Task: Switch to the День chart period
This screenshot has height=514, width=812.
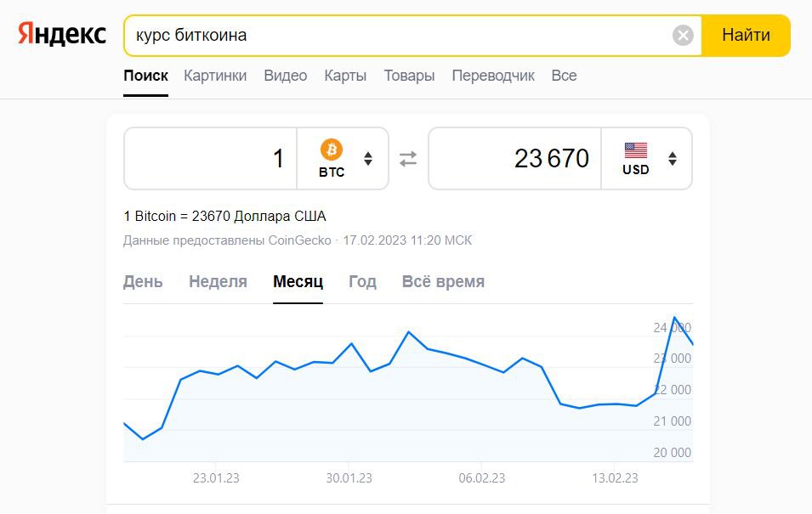Action: [144, 281]
